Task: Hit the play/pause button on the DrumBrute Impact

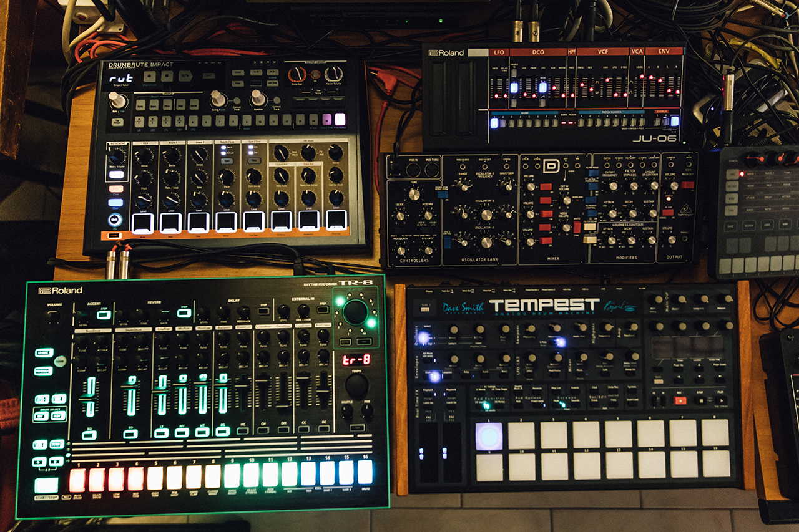Action: [x=185, y=77]
